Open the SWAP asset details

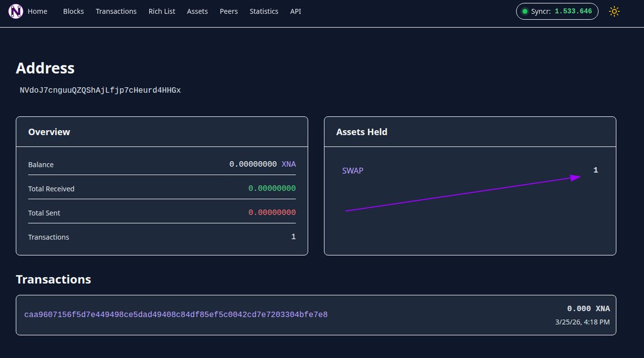pos(353,170)
